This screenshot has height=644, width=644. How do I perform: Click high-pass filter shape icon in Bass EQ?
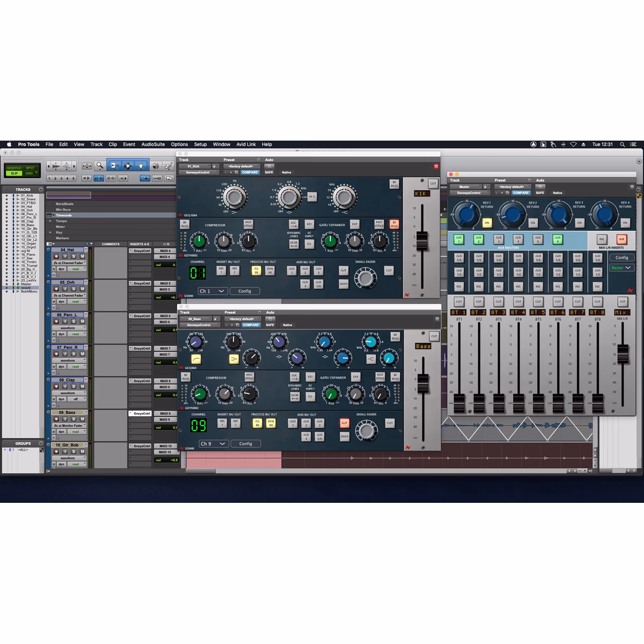pyautogui.click(x=196, y=359)
